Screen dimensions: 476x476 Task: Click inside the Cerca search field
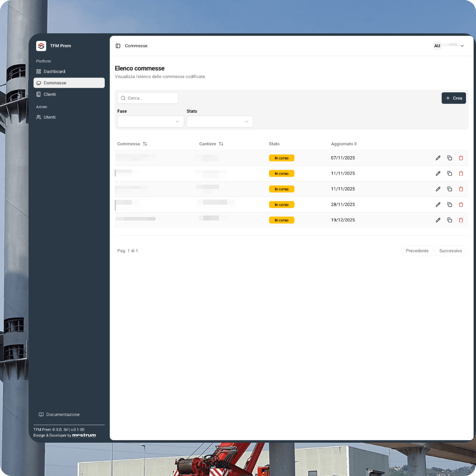(x=148, y=98)
